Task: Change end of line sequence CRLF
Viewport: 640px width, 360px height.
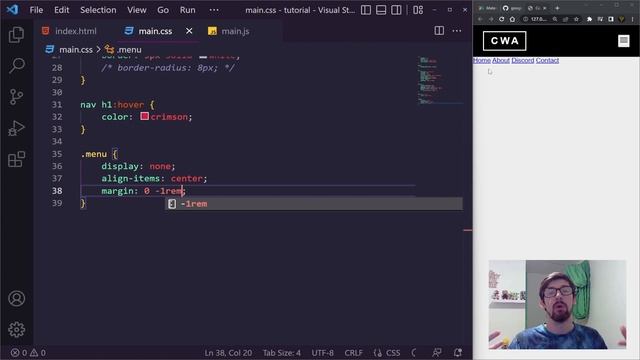Action: pos(353,353)
